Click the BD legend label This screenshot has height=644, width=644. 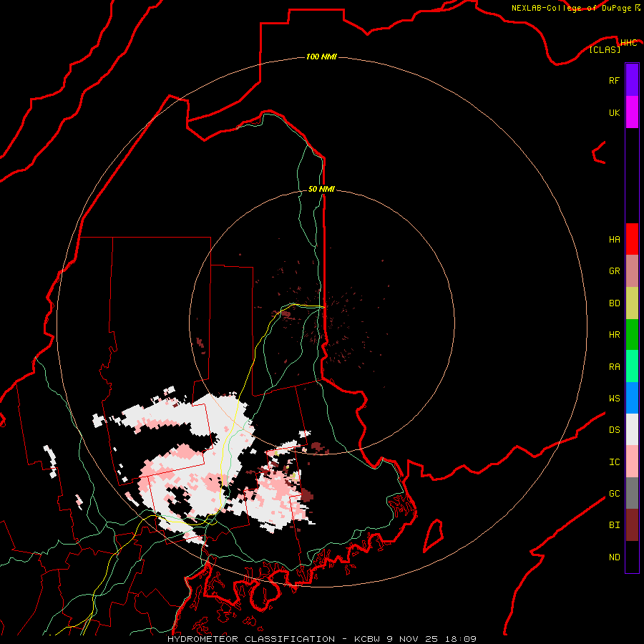click(614, 303)
